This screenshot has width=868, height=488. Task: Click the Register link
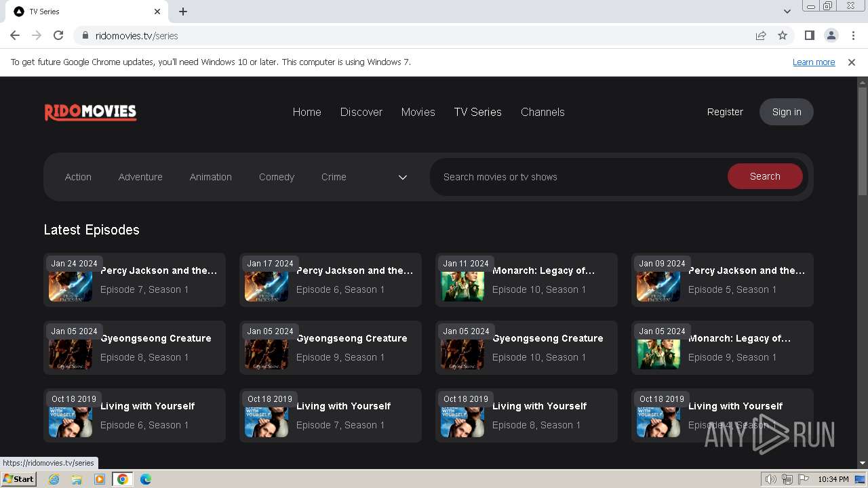(725, 112)
